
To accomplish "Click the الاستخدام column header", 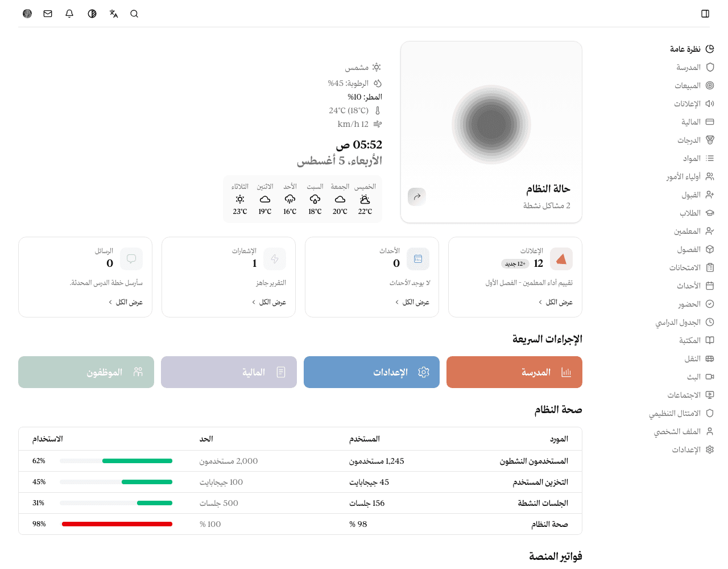I will [x=48, y=439].
